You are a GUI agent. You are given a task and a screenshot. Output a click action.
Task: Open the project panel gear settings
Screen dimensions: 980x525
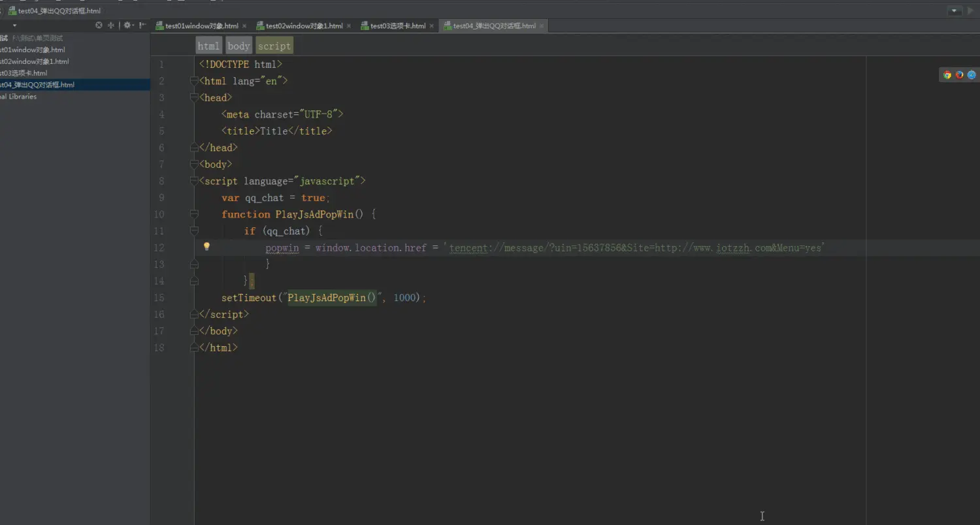(x=128, y=25)
